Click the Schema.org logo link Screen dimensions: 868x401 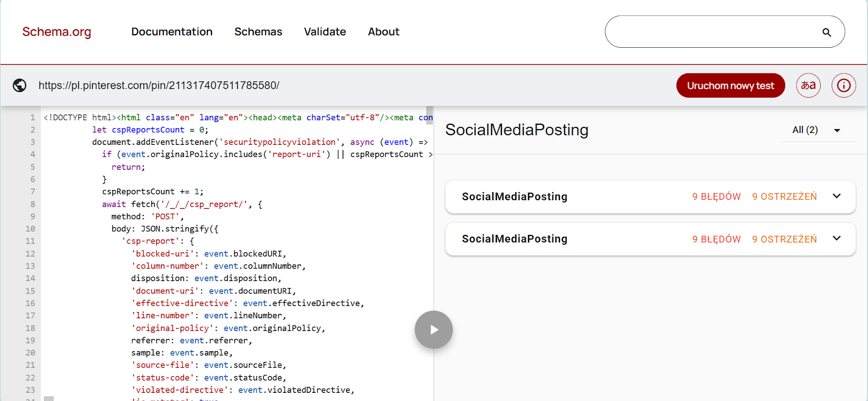(56, 32)
